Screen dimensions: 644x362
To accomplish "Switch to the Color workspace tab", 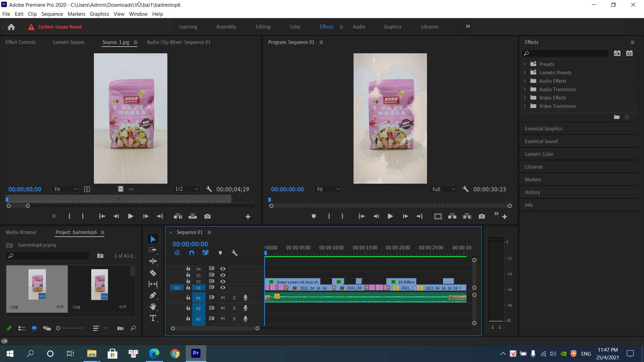I will click(x=295, y=27).
